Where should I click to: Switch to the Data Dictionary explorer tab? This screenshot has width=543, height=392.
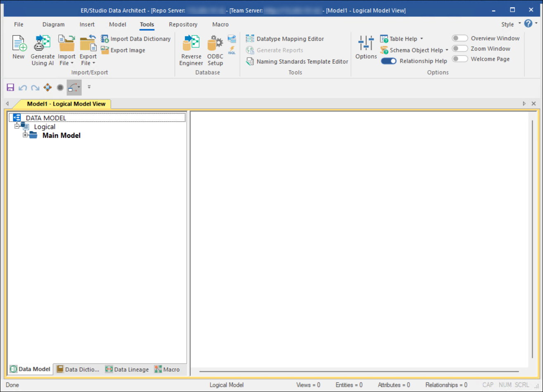[x=78, y=369]
